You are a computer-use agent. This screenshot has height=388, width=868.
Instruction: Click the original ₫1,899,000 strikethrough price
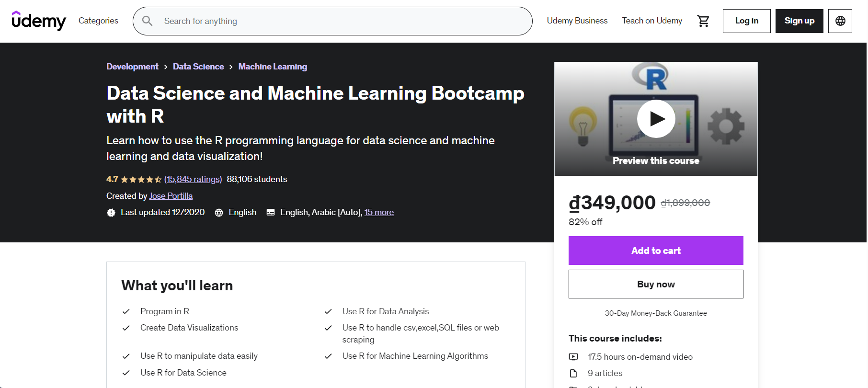coord(685,203)
